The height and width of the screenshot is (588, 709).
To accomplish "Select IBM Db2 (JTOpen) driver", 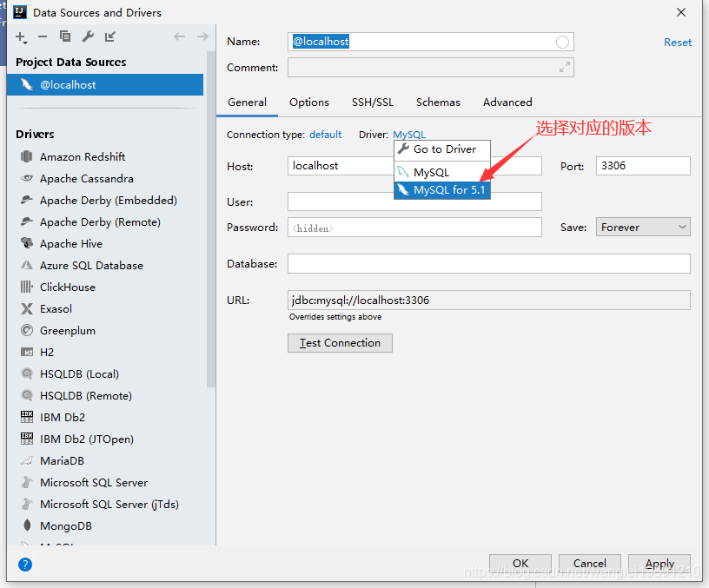I will (87, 439).
